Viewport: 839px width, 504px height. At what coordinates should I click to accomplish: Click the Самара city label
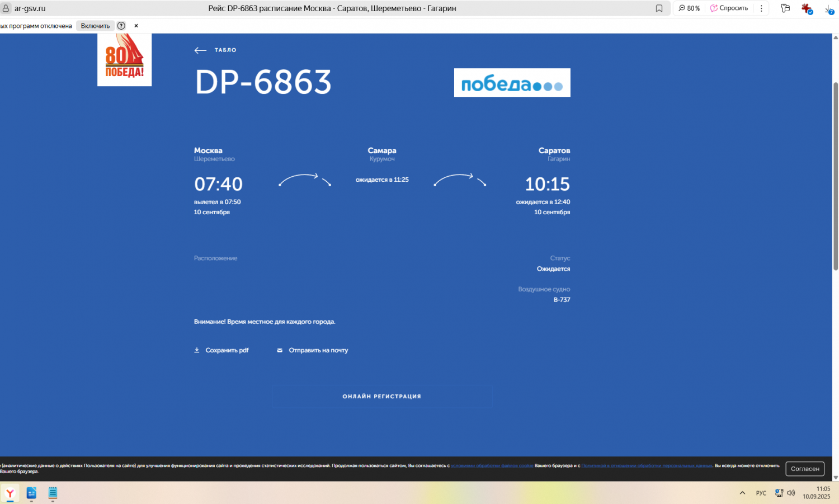point(382,150)
